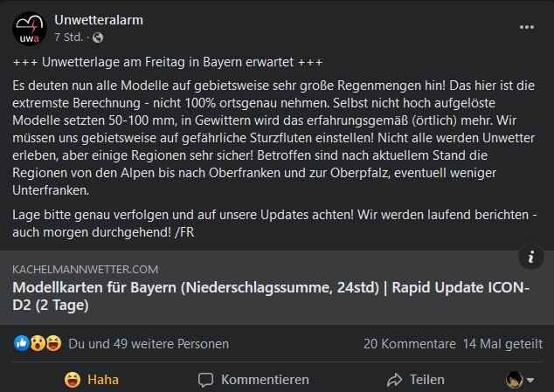The image size is (554, 392).
Task: Click the public globe audience icon
Action: 97,38
